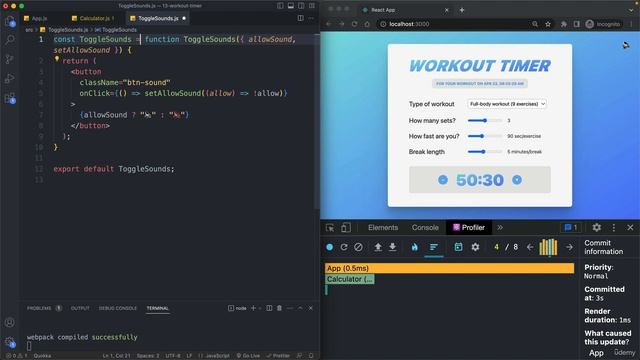
Task: Toggle VS Code panel layout icon
Action: tap(291, 6)
